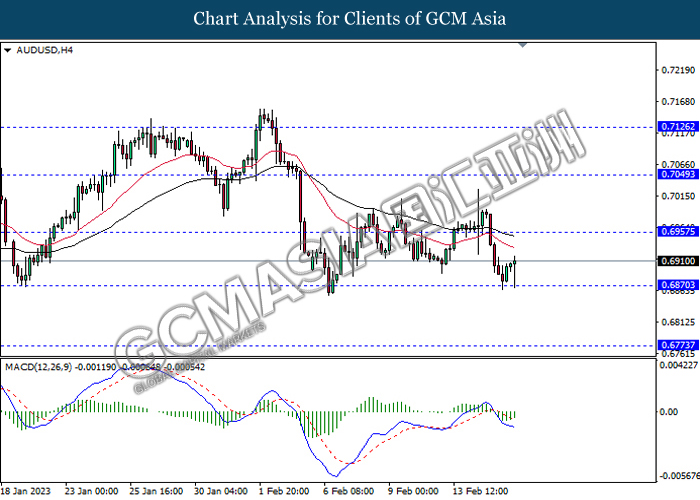Click the 0.71680 price axis value
The image size is (700, 500).
(678, 102)
